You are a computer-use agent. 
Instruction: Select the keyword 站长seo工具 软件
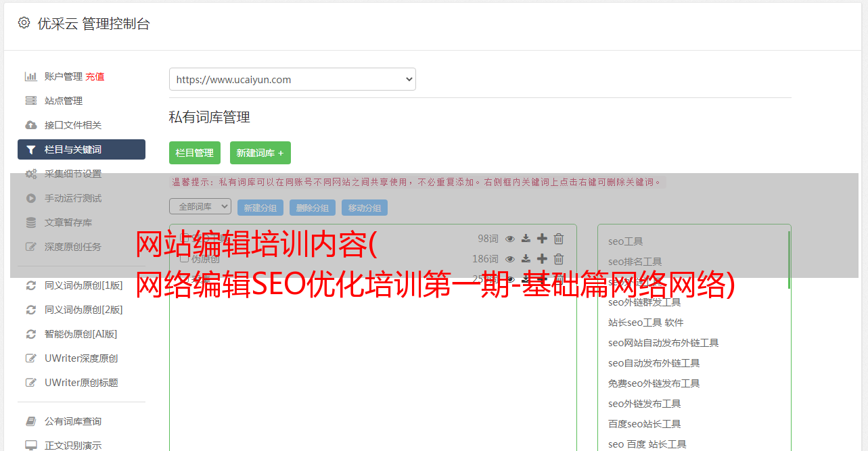click(646, 323)
